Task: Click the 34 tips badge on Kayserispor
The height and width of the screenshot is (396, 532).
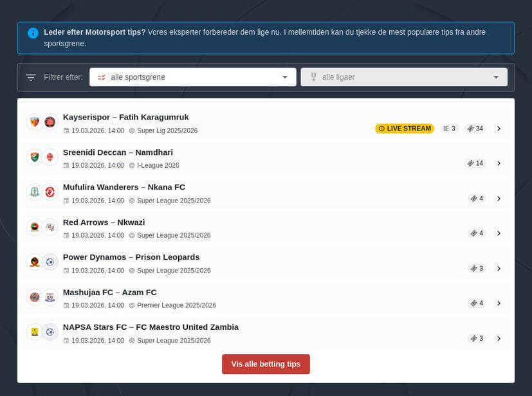Action: point(475,129)
